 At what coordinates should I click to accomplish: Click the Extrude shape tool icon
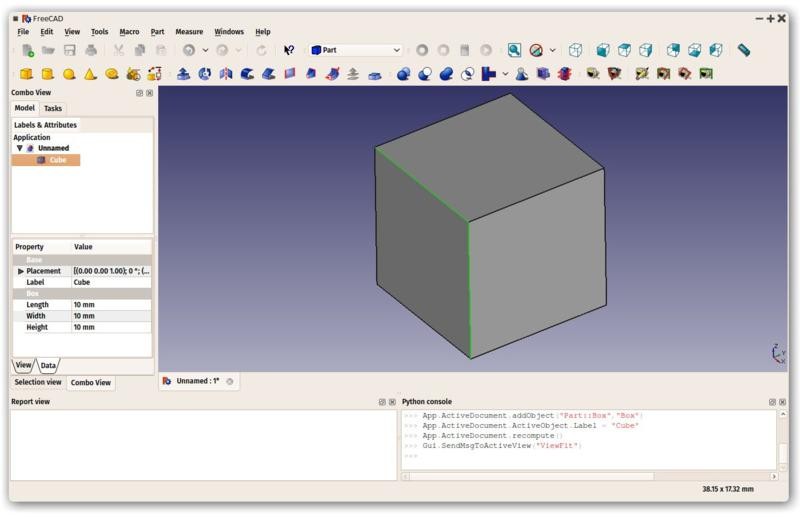(183, 74)
